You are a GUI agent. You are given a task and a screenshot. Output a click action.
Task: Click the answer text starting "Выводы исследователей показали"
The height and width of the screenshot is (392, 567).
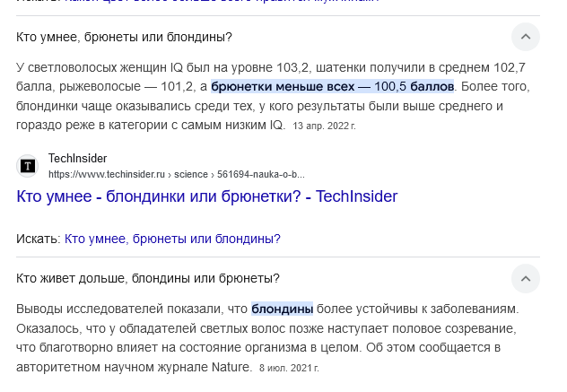point(267,338)
